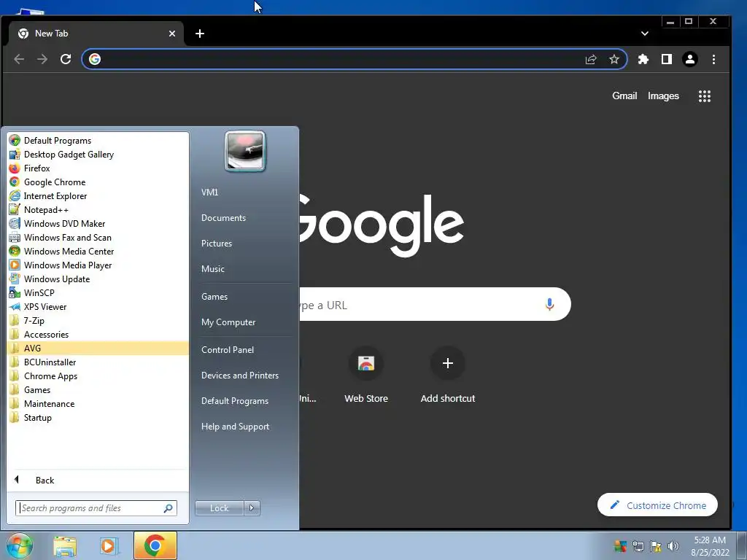Expand the Games folder in the programs list
The height and width of the screenshot is (560, 747).
click(98, 389)
